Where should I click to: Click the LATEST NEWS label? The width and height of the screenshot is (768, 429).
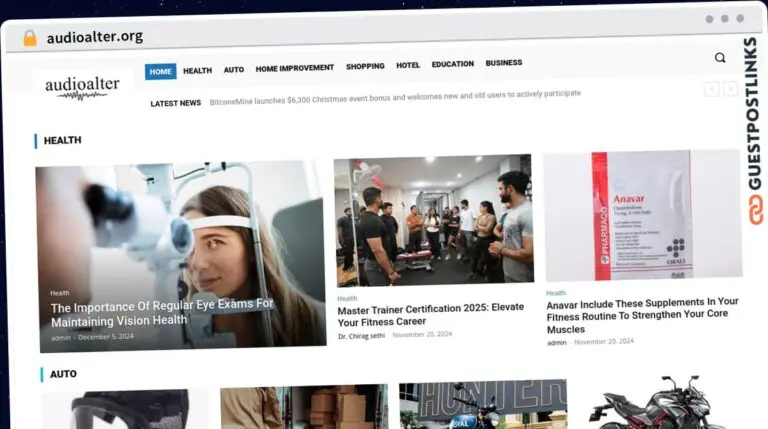(x=175, y=103)
